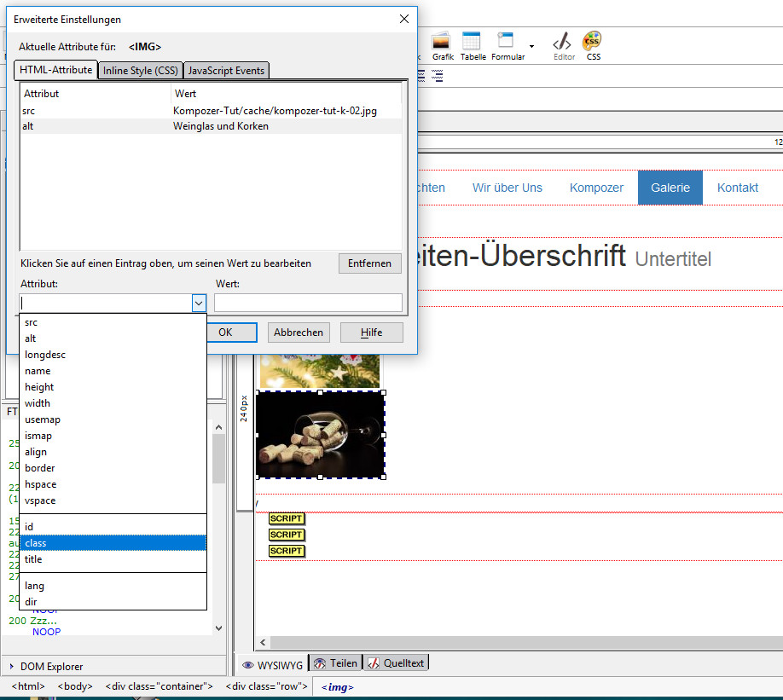Image resolution: width=783 pixels, height=700 pixels.
Task: Select the highlighted class attribute option
Action: tap(113, 543)
